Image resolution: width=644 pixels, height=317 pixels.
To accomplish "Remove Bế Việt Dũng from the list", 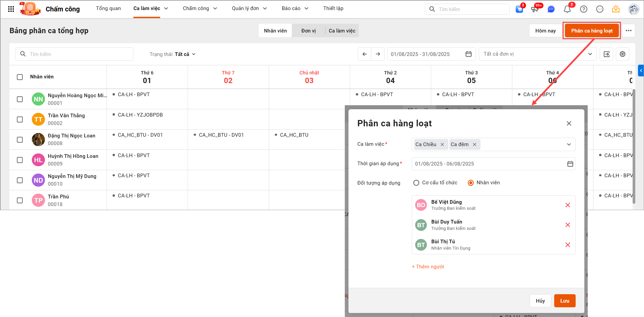I will pos(568,205).
